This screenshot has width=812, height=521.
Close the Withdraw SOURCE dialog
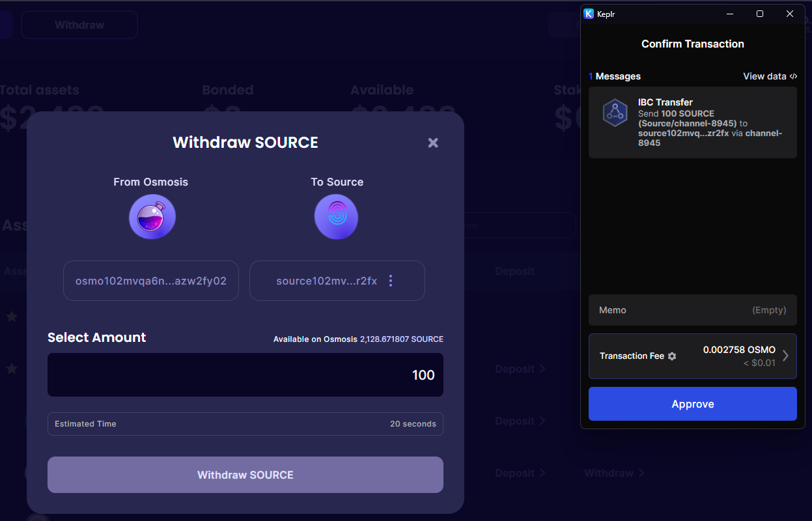tap(433, 143)
